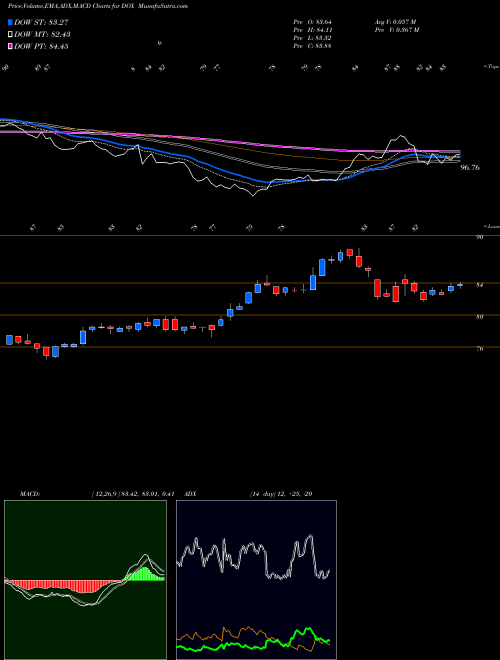Click the chart title mentioning MunafaSutra.com
The image size is (500, 660).
[x=98, y=6]
